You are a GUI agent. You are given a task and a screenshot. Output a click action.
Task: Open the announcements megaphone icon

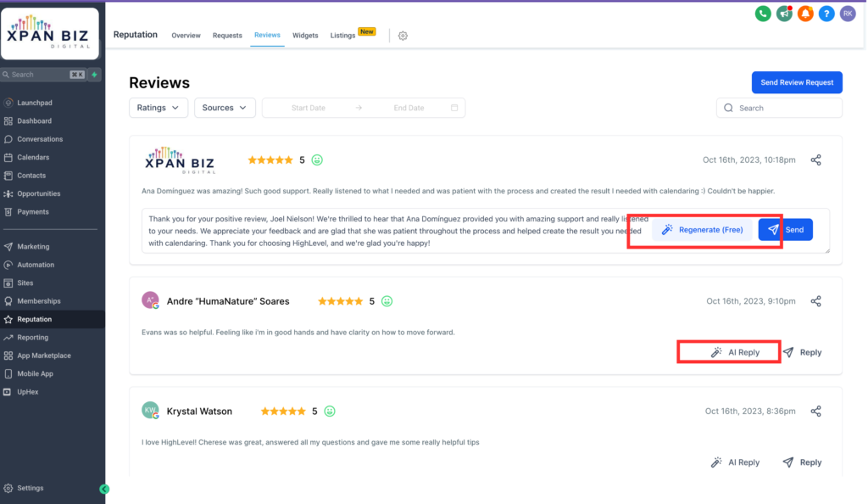pos(783,14)
